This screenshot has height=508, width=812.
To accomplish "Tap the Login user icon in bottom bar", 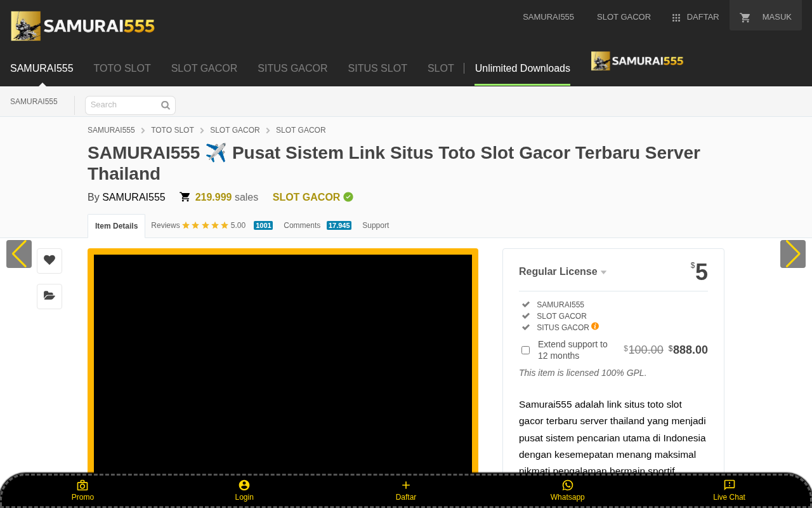I will pos(244,485).
